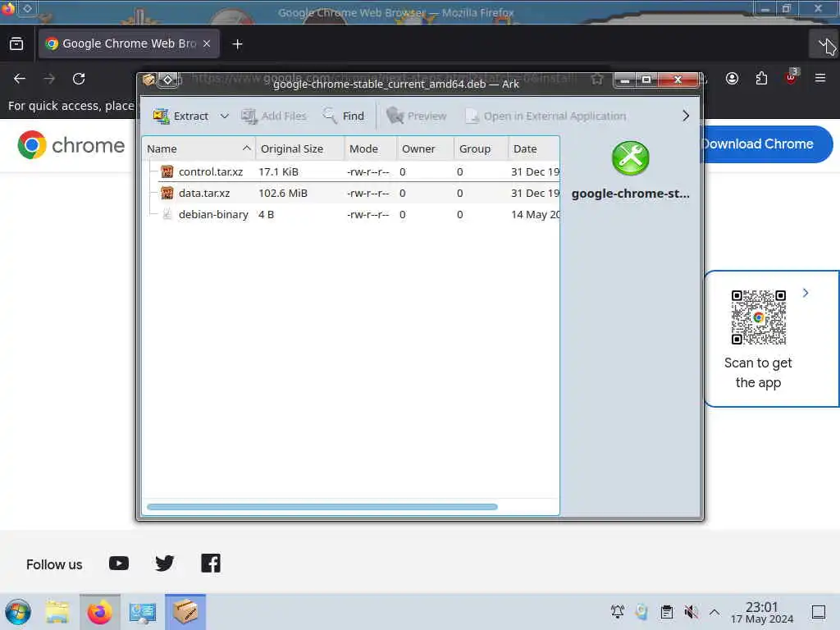
Task: Open Find in Ark toolbar
Action: 344,116
